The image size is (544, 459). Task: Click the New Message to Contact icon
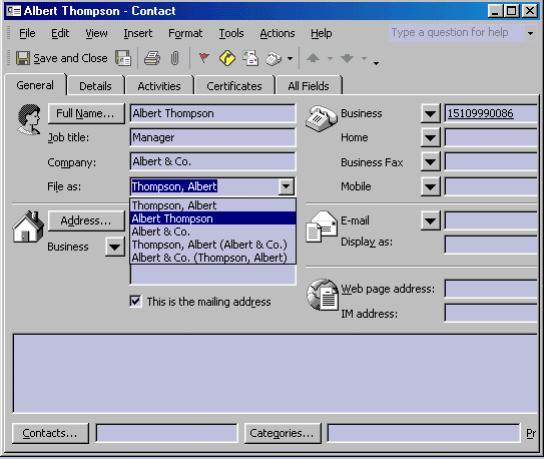coord(250,58)
